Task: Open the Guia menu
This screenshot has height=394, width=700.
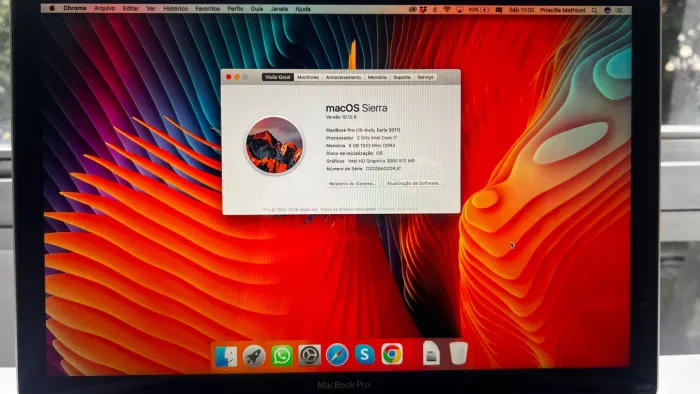Action: click(257, 8)
